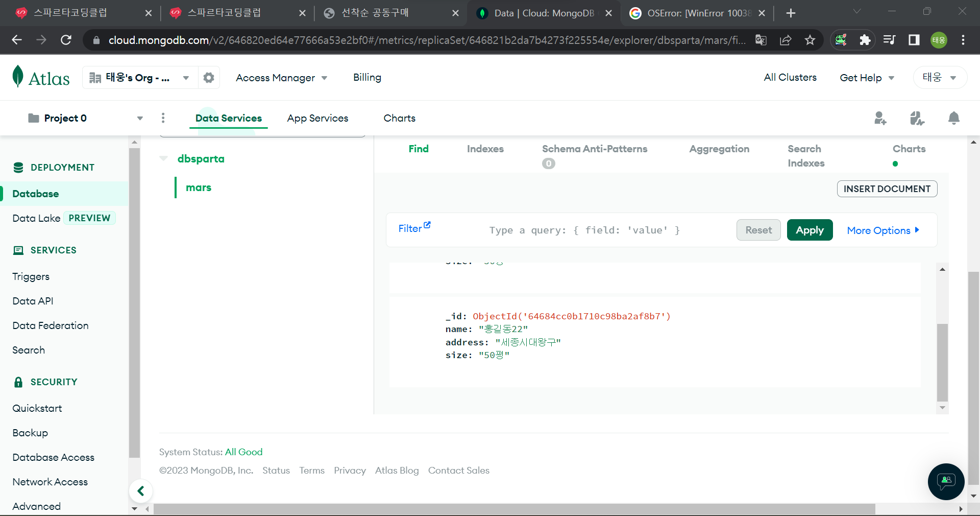Open the Billing link

[367, 78]
